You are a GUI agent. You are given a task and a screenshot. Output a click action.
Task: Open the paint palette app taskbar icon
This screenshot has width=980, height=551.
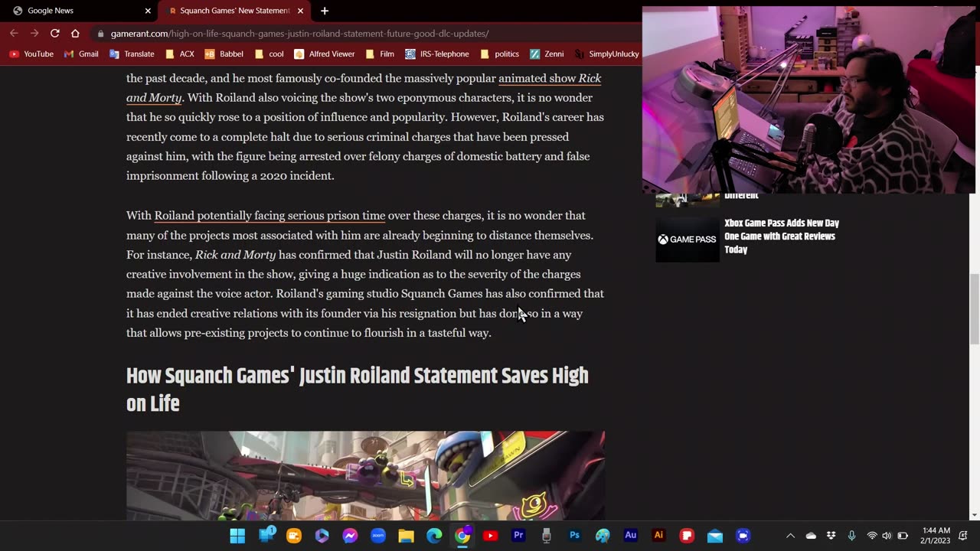pos(603,536)
